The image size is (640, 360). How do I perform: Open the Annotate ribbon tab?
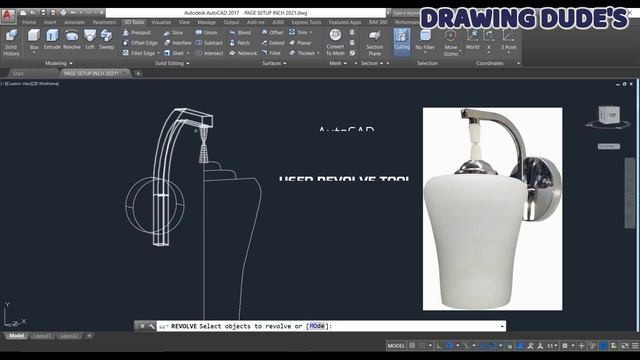click(x=74, y=22)
